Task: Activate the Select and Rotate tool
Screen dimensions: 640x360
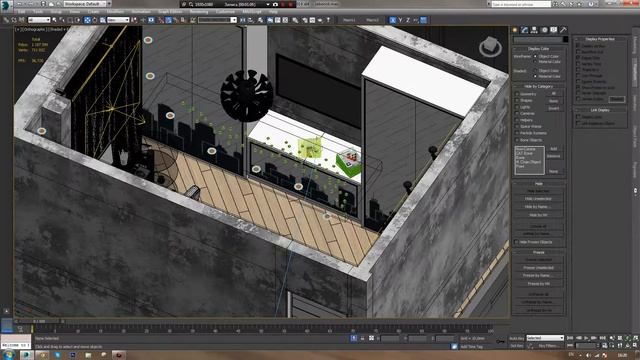Action: (x=95, y=20)
